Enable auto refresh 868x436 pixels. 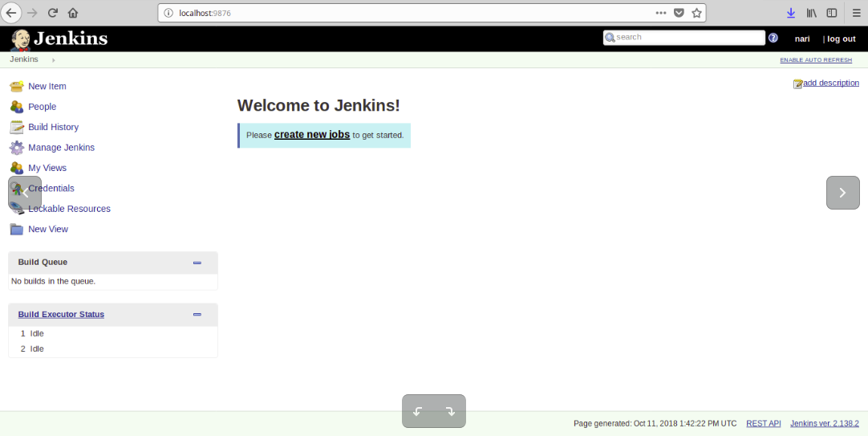[816, 60]
